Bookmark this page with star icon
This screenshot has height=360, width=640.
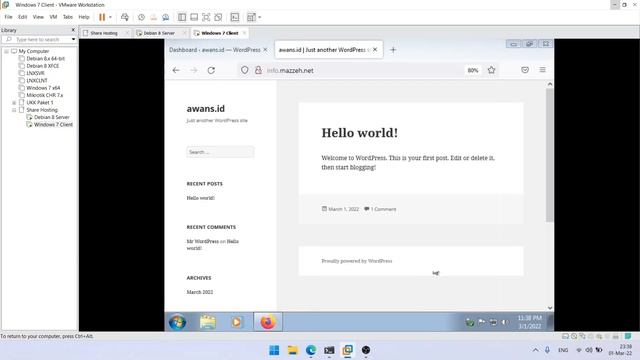491,70
